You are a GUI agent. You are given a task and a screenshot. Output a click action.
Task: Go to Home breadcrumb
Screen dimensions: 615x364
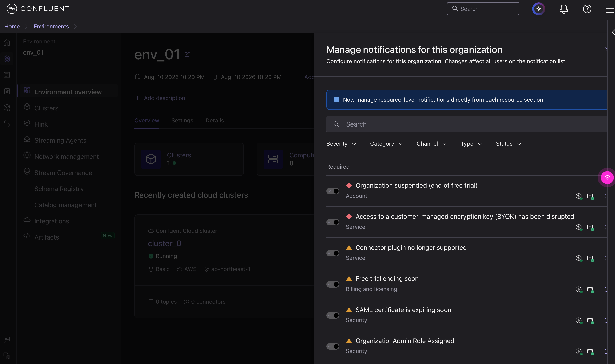pyautogui.click(x=12, y=26)
